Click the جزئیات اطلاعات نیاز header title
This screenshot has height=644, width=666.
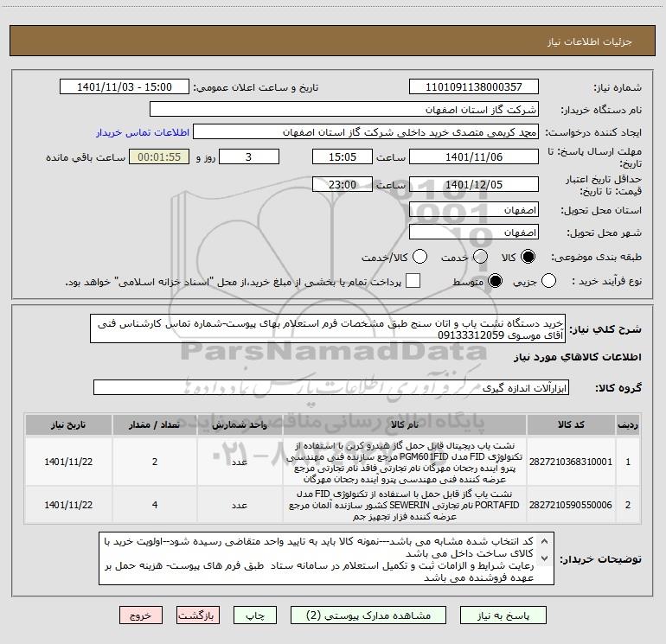[x=589, y=41]
